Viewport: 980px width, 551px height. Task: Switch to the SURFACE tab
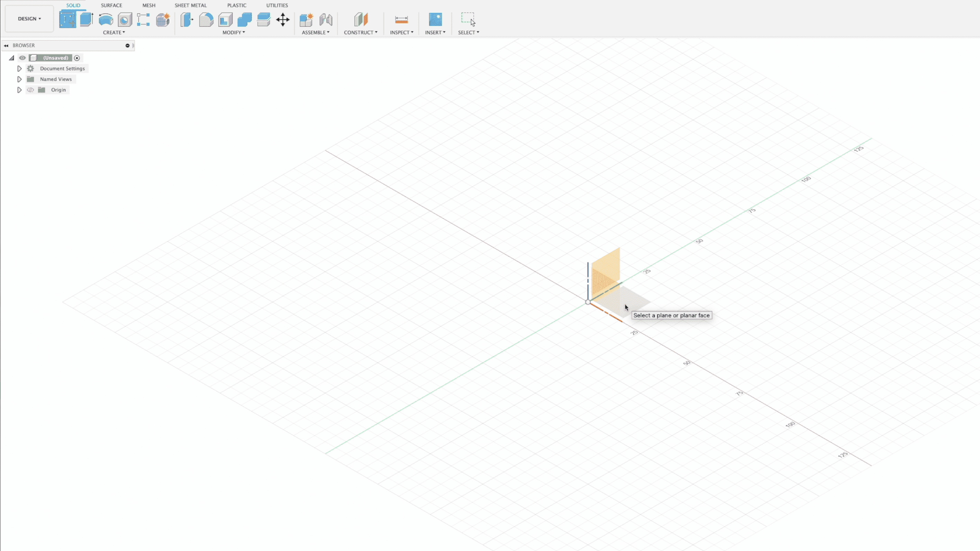pyautogui.click(x=111, y=5)
